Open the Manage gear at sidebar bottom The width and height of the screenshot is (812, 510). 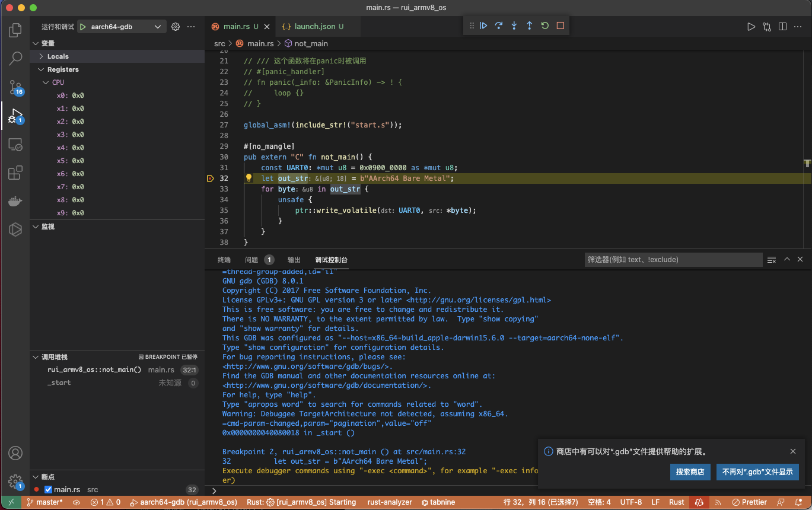pos(15,482)
